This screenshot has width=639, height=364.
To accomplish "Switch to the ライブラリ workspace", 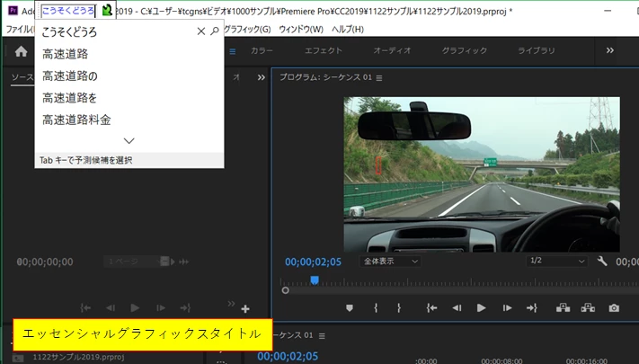I will pos(537,50).
